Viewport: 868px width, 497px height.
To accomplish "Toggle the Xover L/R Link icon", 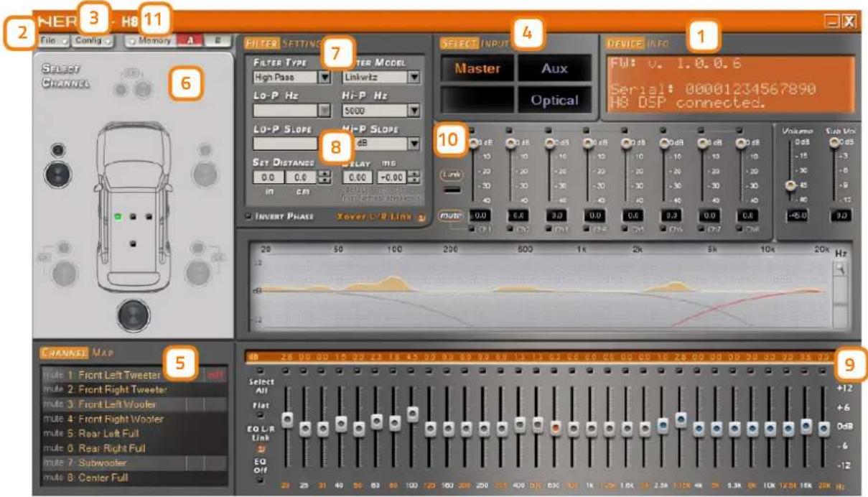I will click(x=421, y=217).
